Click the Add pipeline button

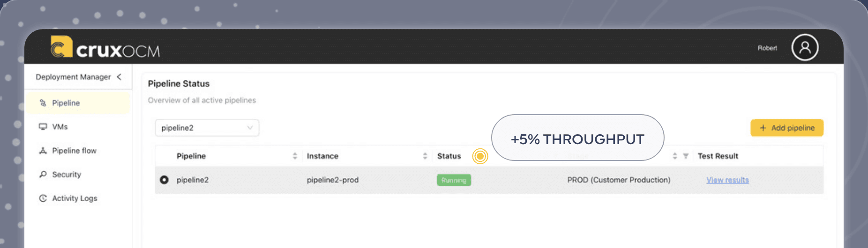pos(787,128)
